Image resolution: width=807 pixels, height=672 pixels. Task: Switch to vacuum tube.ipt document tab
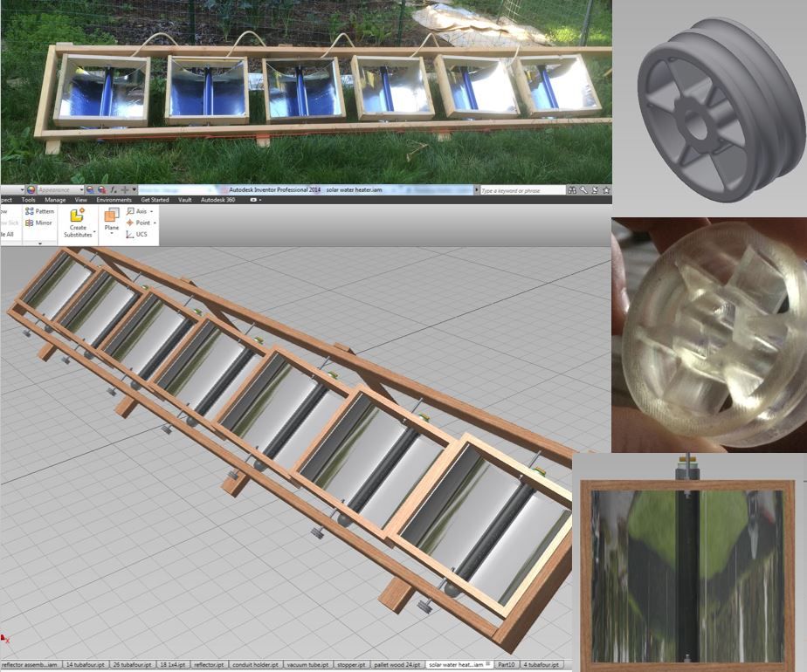307,665
